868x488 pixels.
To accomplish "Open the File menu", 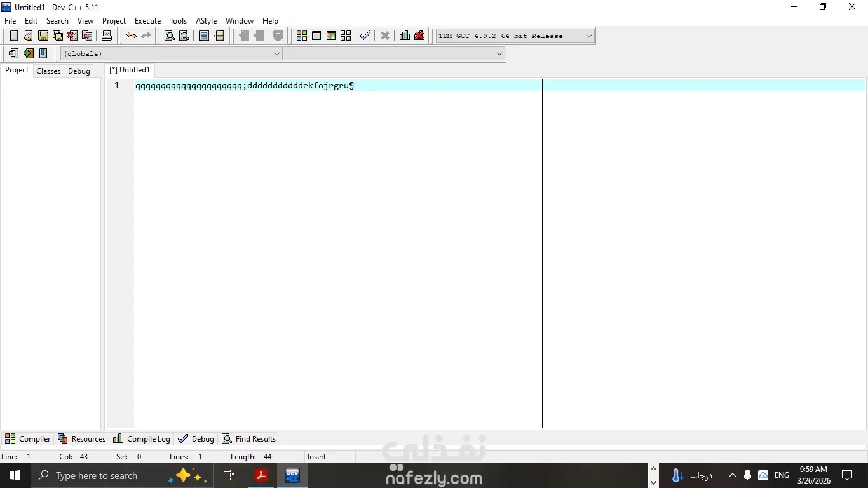I will coord(10,21).
